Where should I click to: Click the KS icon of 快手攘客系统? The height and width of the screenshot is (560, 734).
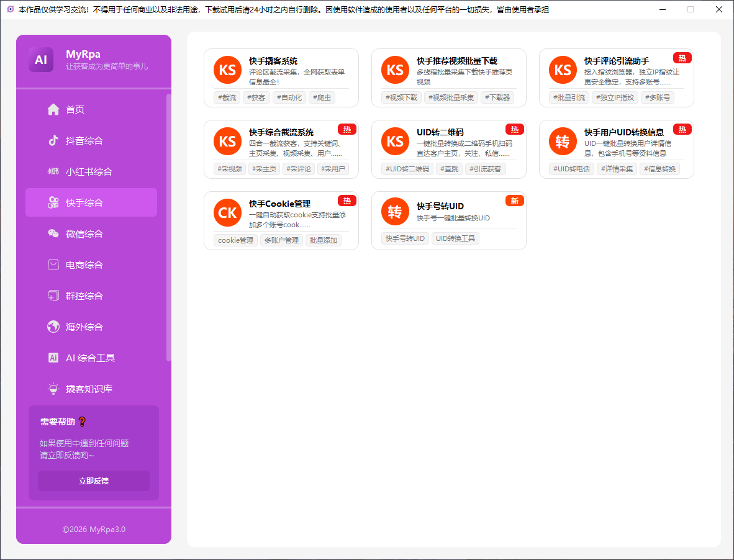click(227, 70)
